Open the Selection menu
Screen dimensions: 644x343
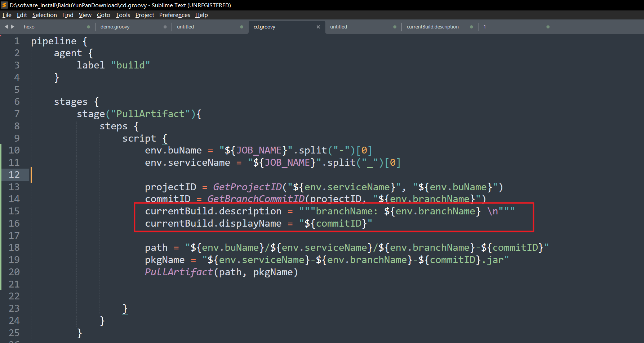coord(45,15)
